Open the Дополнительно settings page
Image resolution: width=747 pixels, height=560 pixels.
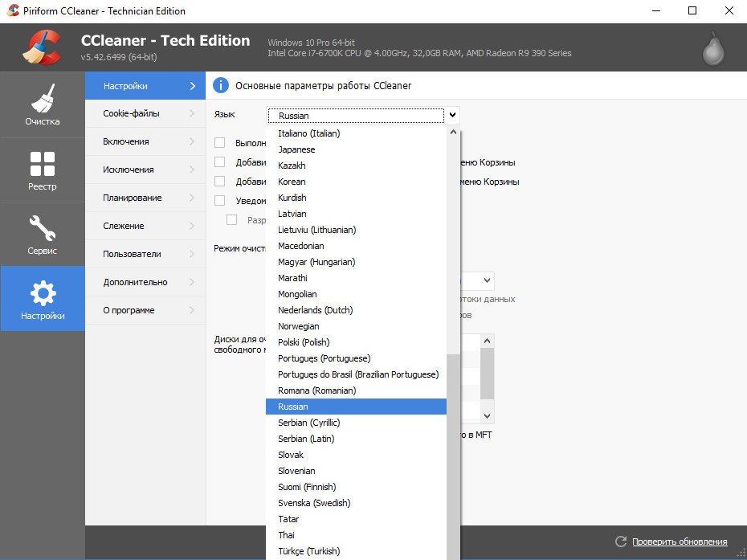point(145,282)
